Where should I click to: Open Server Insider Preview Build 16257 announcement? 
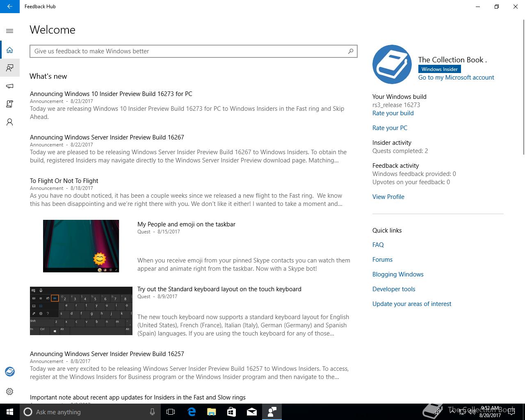pos(107,354)
